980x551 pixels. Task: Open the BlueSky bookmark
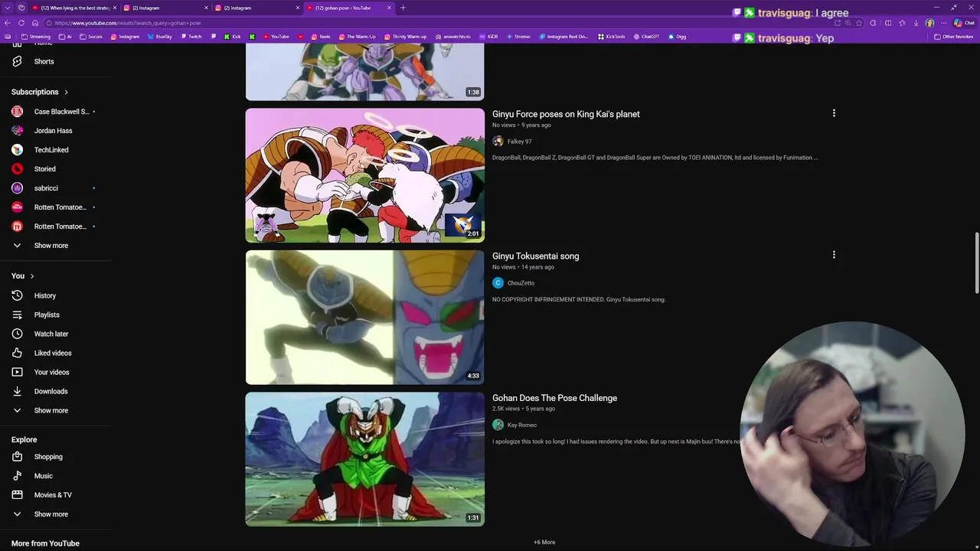pos(159,37)
